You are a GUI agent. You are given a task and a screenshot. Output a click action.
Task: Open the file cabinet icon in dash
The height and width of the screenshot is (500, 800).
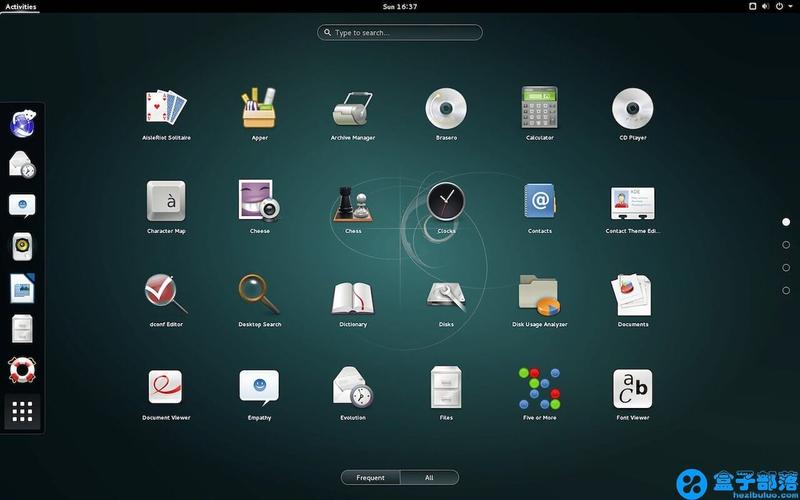pyautogui.click(x=22, y=329)
